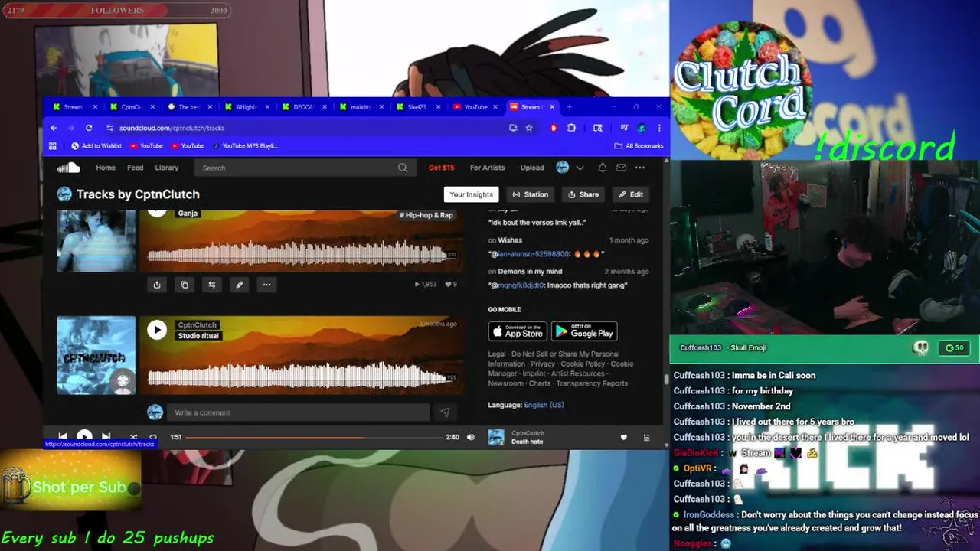The image size is (980, 551).
Task: Click Get $15 link
Action: coord(441,168)
